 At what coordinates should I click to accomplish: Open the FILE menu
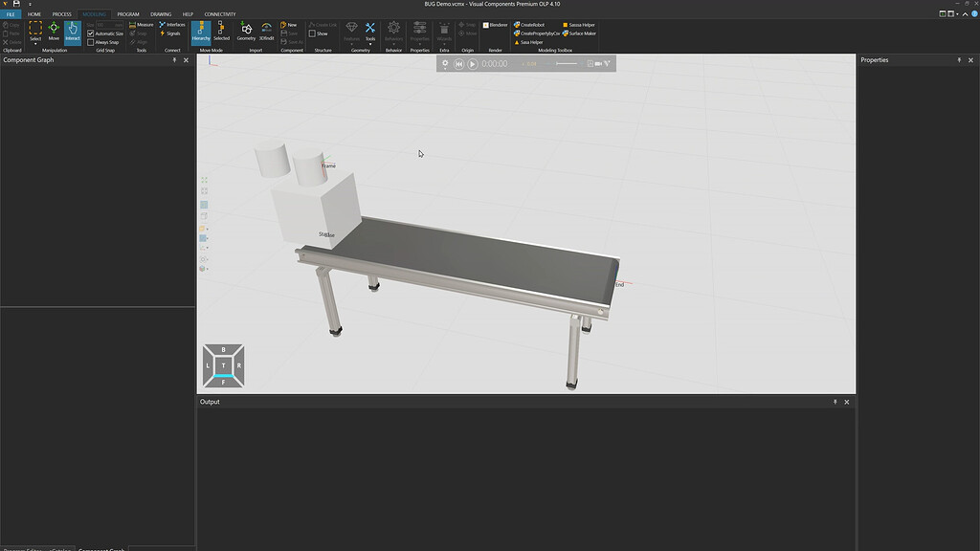(11, 14)
